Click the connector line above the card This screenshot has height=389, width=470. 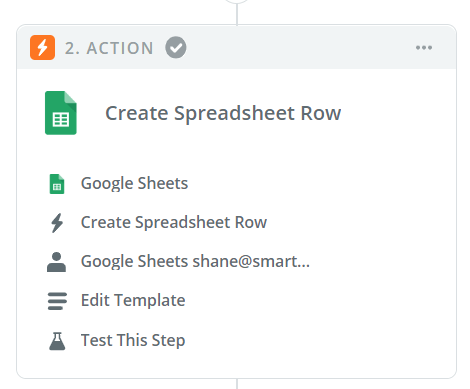point(237,14)
